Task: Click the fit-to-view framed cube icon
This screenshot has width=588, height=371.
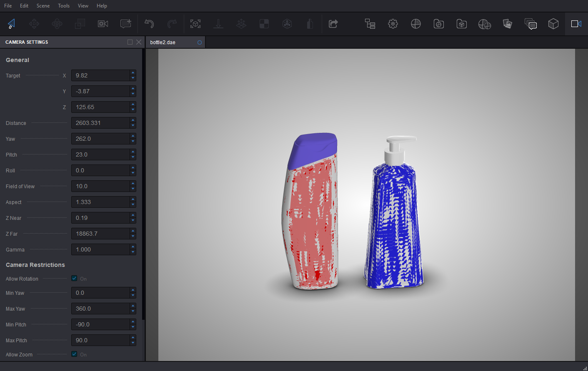Action: point(195,24)
